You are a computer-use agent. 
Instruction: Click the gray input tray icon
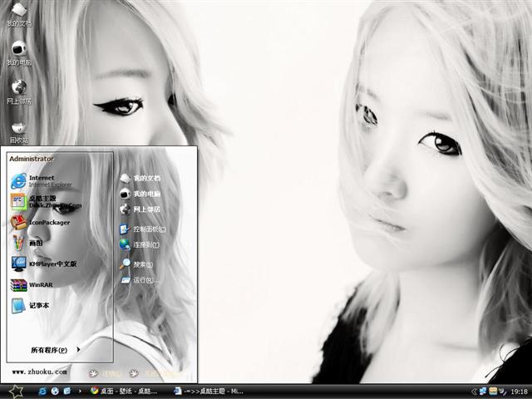502,392
